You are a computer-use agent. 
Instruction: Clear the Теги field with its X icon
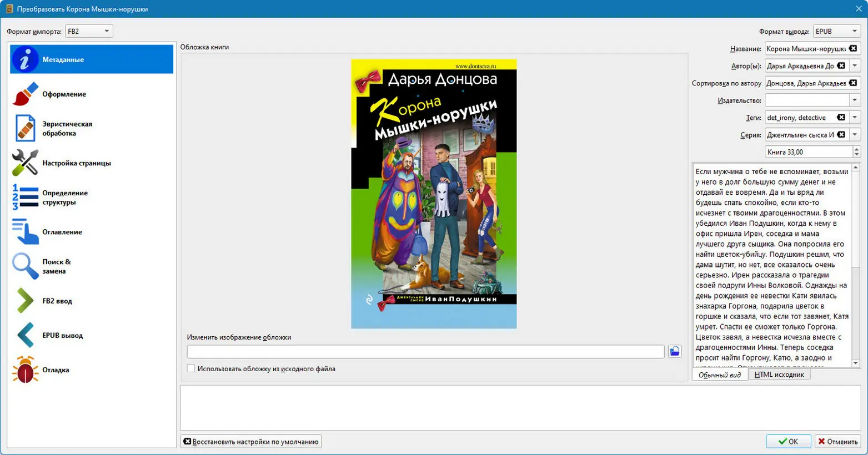[841, 118]
